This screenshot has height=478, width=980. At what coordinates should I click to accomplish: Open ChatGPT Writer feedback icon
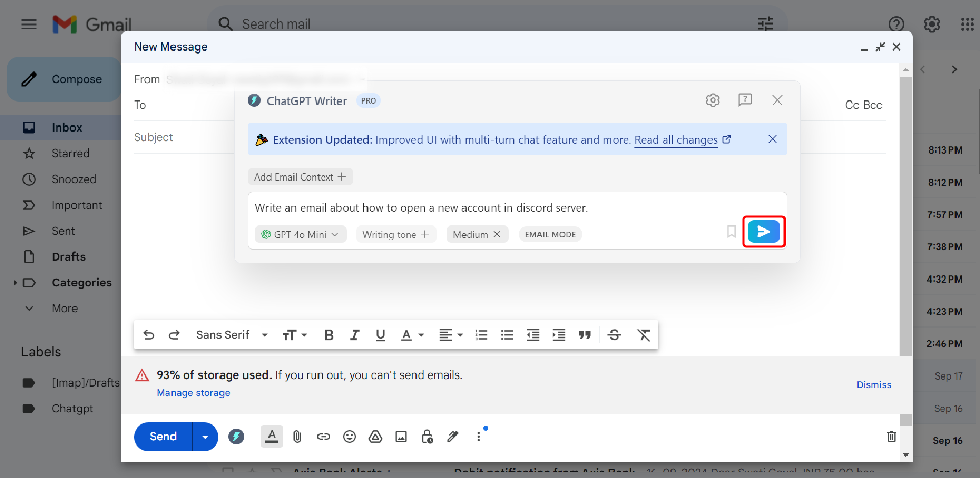pyautogui.click(x=745, y=100)
